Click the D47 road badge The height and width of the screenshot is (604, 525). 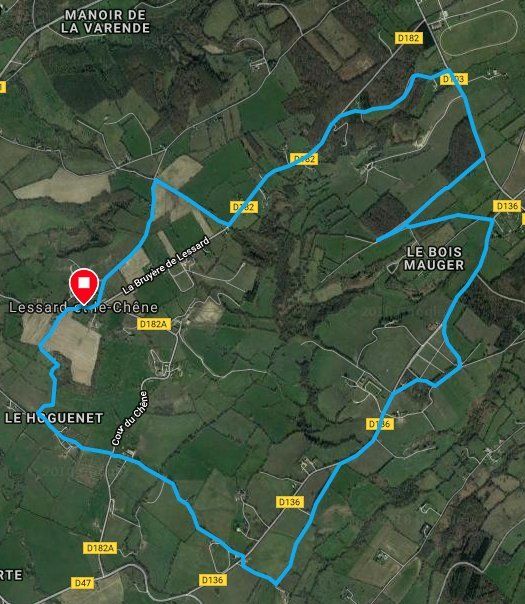tap(82, 583)
